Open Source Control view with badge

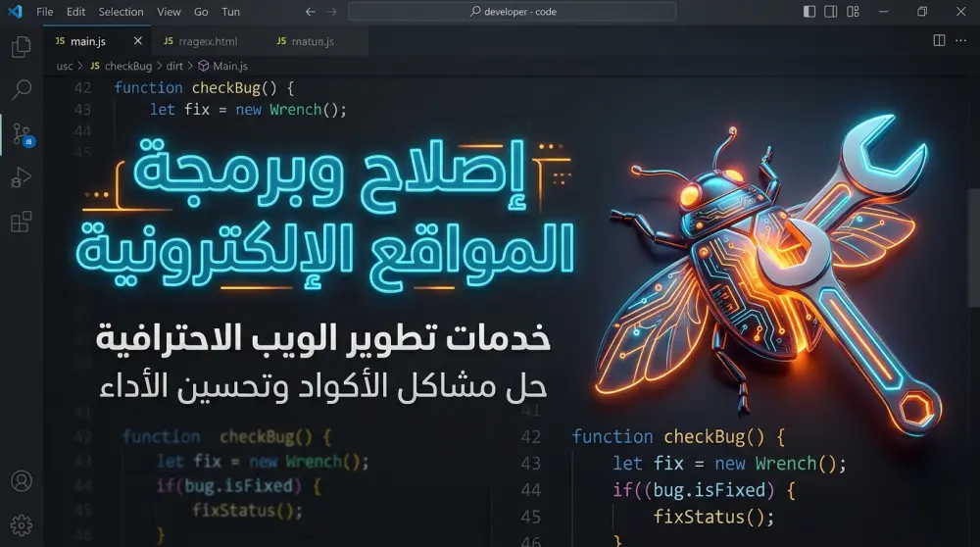(24, 134)
